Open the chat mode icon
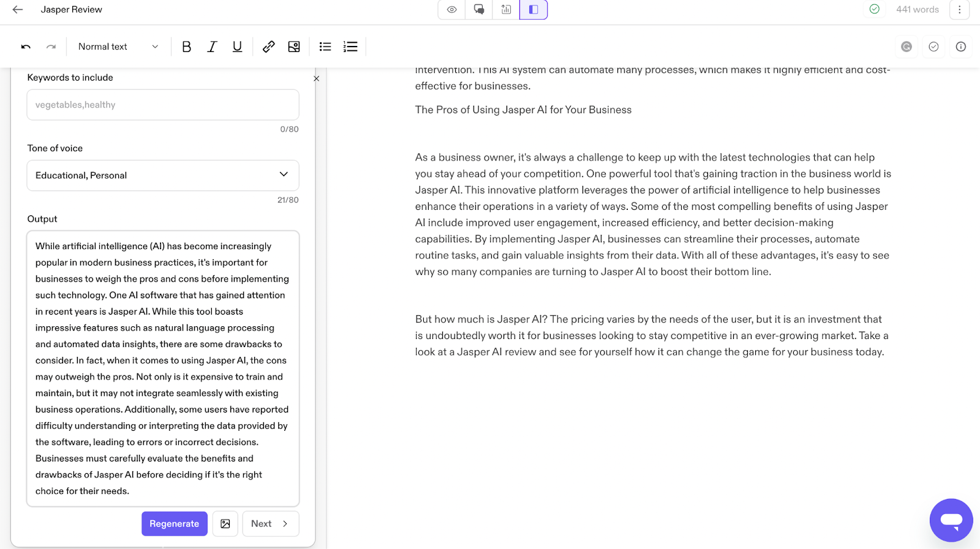 tap(479, 10)
